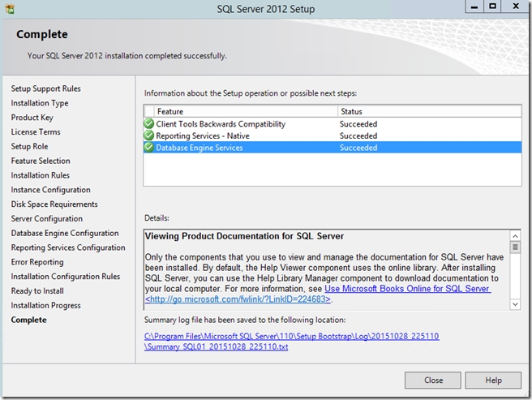This screenshot has width=532, height=400.
Task: Click the Setup Role step
Action: pos(29,146)
